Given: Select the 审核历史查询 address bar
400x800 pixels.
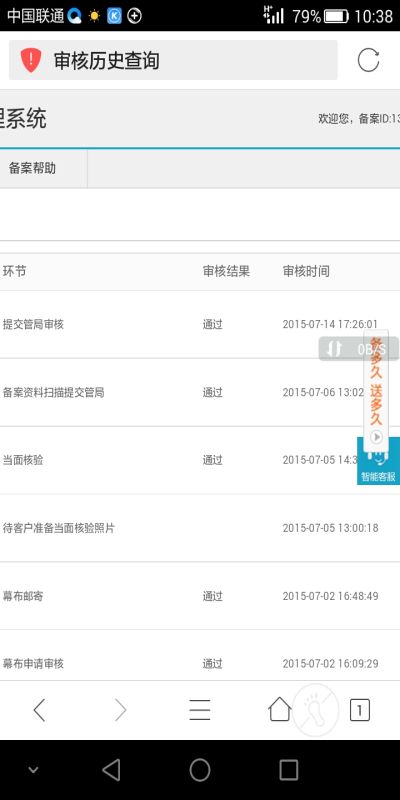Looking at the screenshot, I should pyautogui.click(x=173, y=60).
